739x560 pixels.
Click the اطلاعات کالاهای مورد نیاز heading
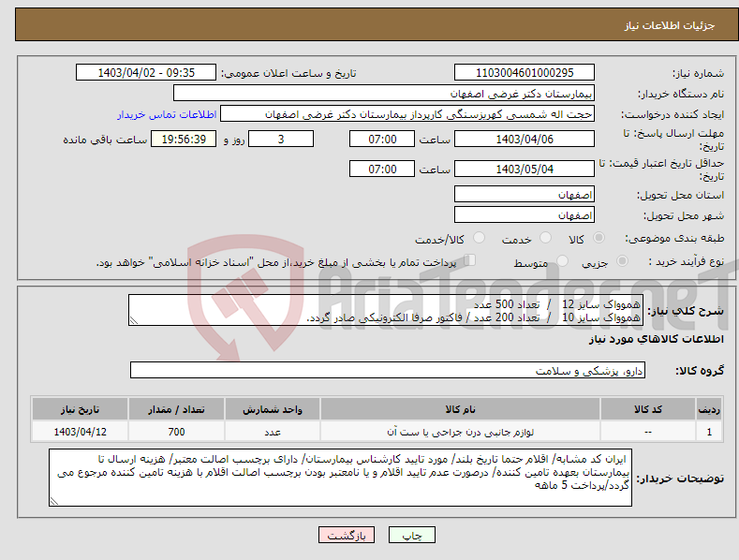click(656, 339)
